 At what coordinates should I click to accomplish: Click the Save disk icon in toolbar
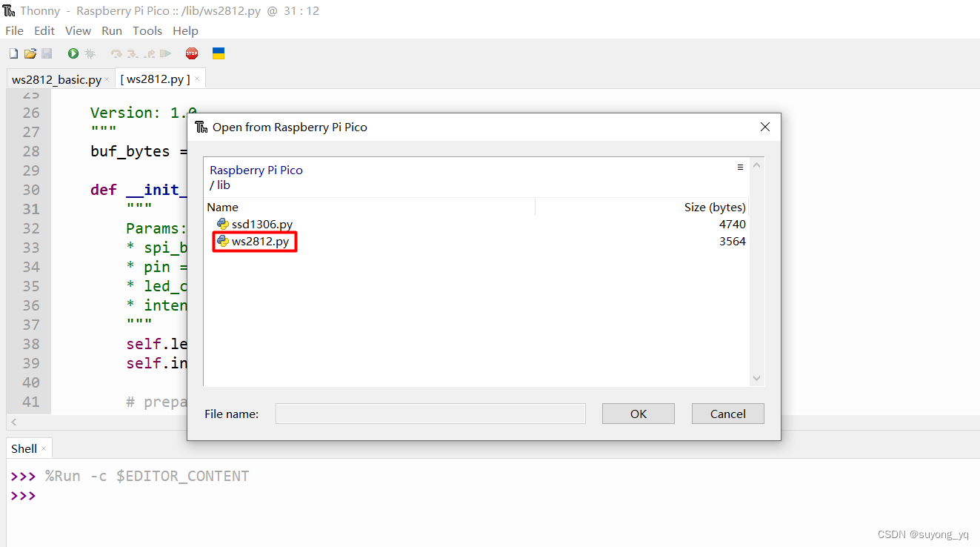click(47, 53)
